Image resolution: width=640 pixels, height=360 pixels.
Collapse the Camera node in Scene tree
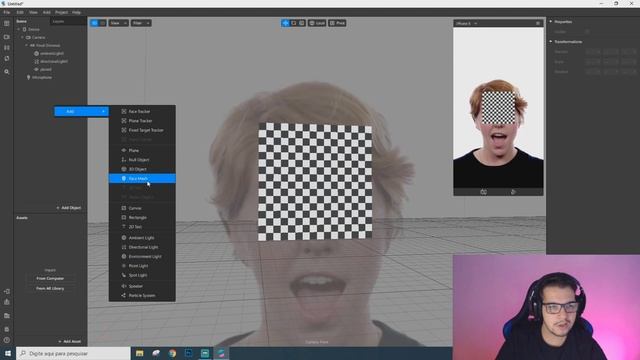(22, 37)
